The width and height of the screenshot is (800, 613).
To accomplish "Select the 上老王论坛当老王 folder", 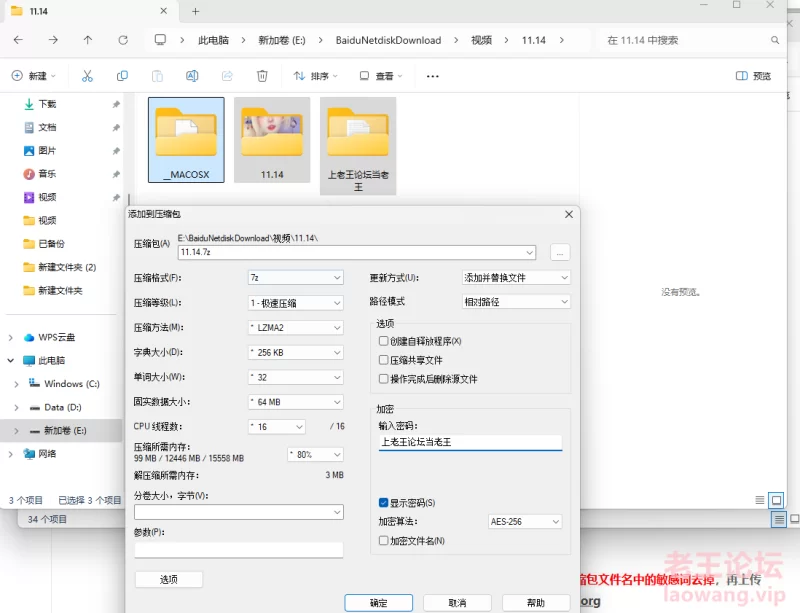I will pyautogui.click(x=358, y=146).
